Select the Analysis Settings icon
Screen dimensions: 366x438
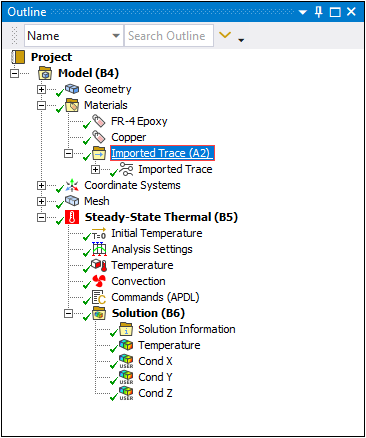(x=99, y=249)
